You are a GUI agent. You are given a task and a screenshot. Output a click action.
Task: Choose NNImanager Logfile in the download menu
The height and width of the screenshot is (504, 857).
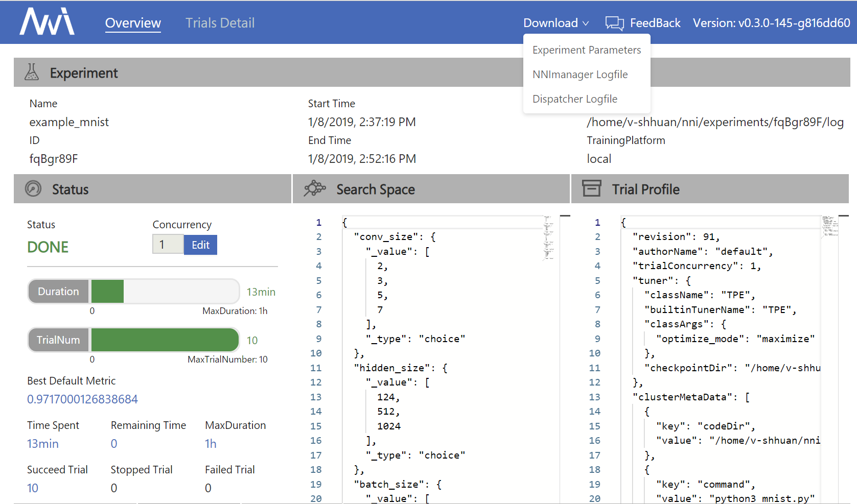point(580,74)
